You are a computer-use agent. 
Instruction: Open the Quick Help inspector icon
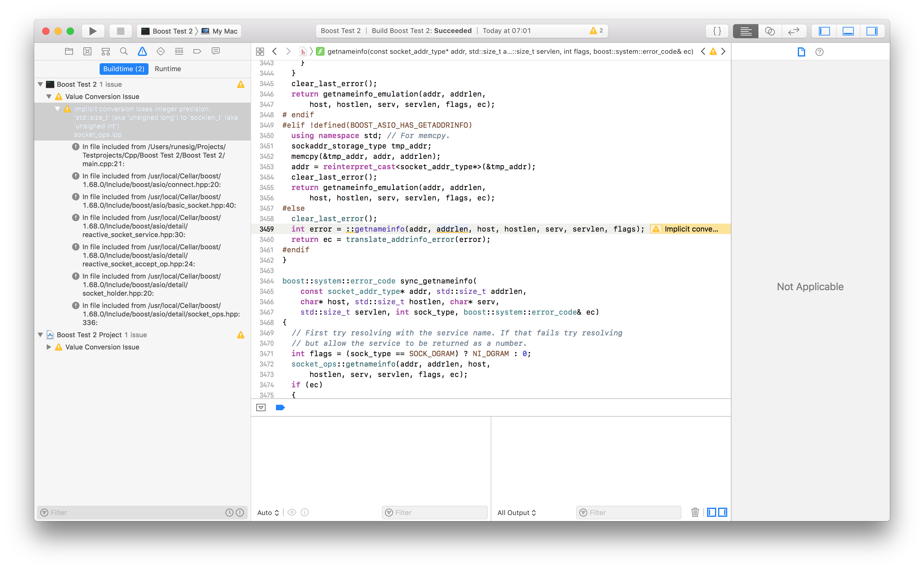click(x=819, y=52)
